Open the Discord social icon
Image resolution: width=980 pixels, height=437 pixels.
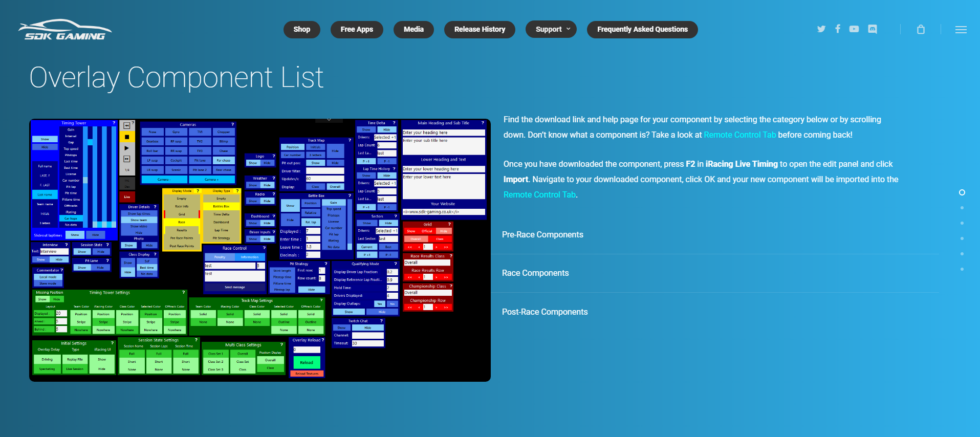click(873, 29)
